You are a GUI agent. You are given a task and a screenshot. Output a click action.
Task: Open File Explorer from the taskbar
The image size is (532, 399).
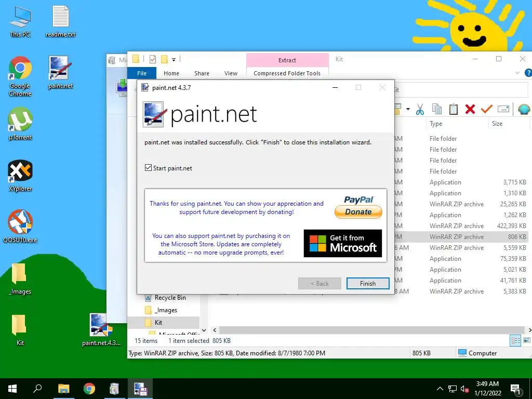point(63,389)
